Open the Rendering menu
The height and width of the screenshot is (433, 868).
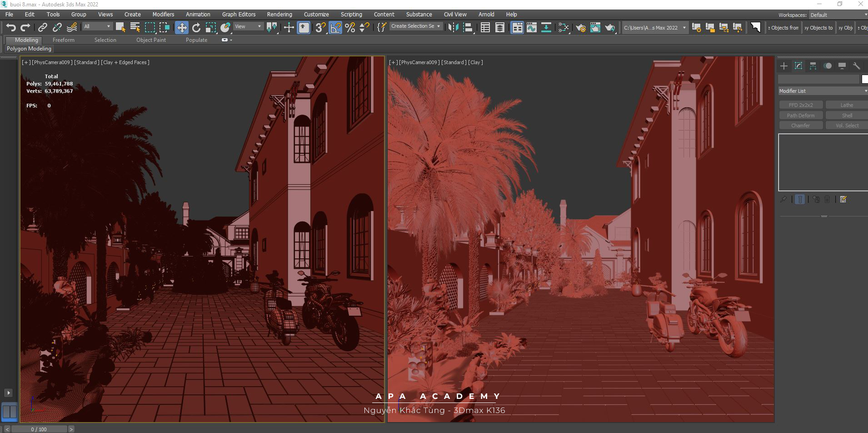click(279, 15)
